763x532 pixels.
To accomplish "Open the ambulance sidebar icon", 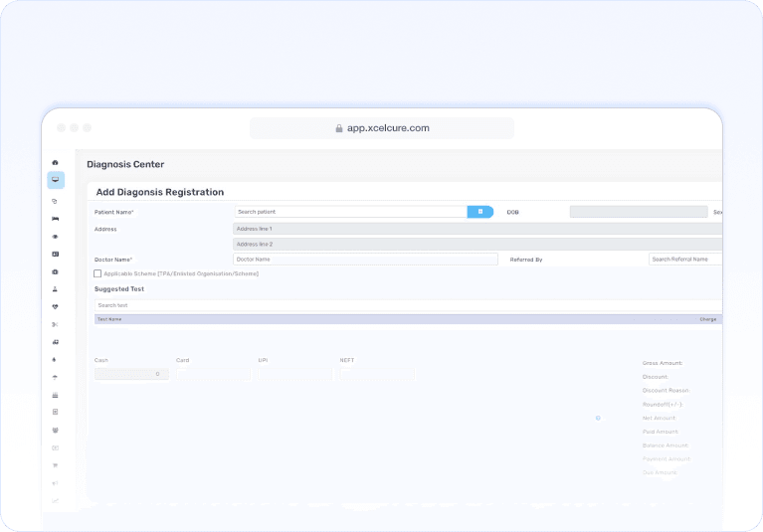I will click(55, 342).
